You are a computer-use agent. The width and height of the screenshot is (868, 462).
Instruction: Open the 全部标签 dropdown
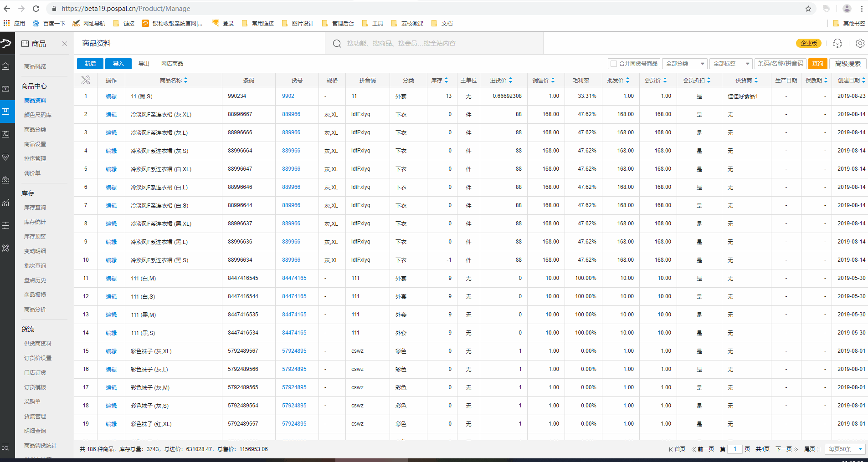tap(731, 64)
